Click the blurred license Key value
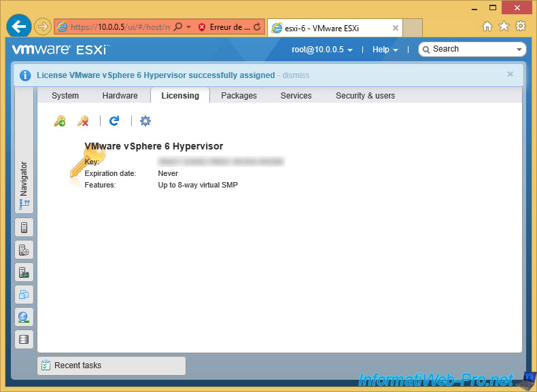 (x=221, y=161)
